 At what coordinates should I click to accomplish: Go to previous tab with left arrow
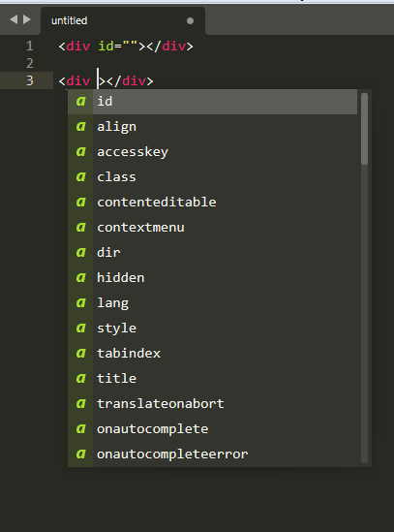coord(14,19)
